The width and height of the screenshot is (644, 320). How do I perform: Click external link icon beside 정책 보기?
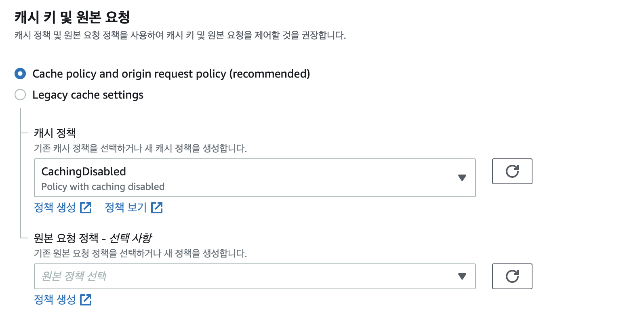[157, 208]
